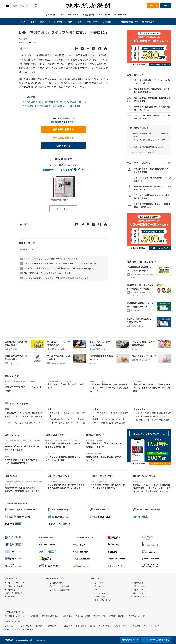
Task: Open the NIKKEI THE PITCH SOCIAL thumbnail
Action: click(164, 270)
